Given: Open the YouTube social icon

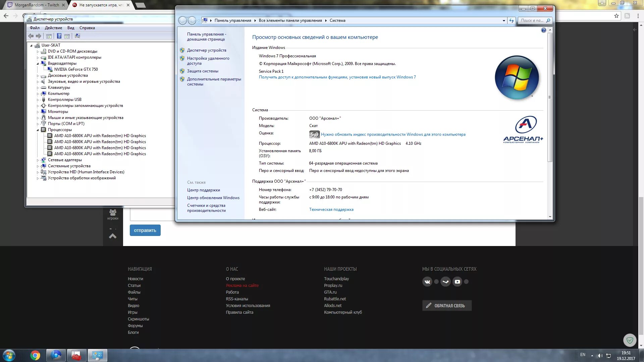Looking at the screenshot, I should 457,282.
